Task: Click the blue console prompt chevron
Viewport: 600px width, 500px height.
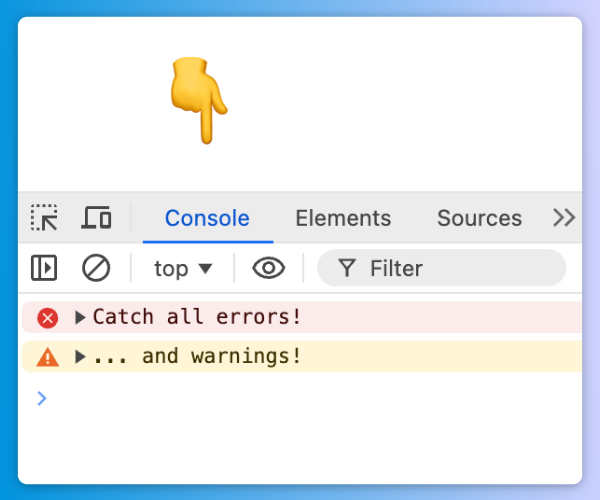Action: [x=42, y=398]
